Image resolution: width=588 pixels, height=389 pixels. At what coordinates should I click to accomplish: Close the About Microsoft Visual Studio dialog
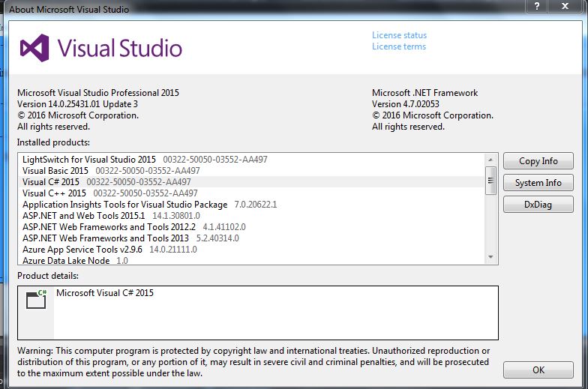(565, 6)
